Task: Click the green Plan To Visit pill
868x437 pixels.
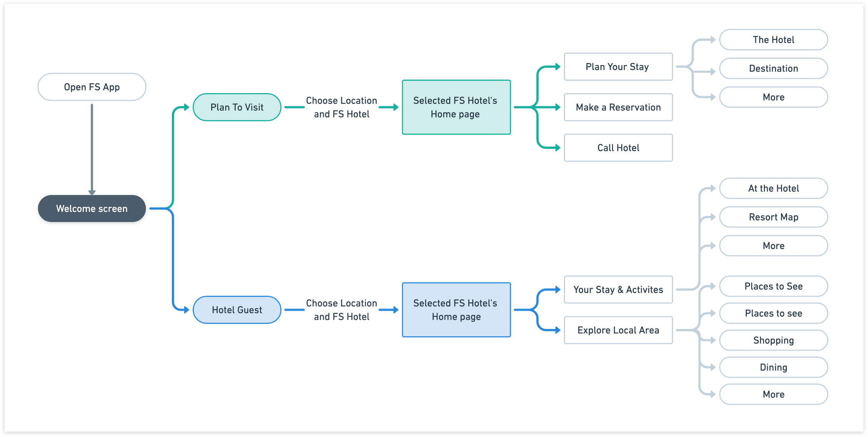Action: pyautogui.click(x=237, y=107)
